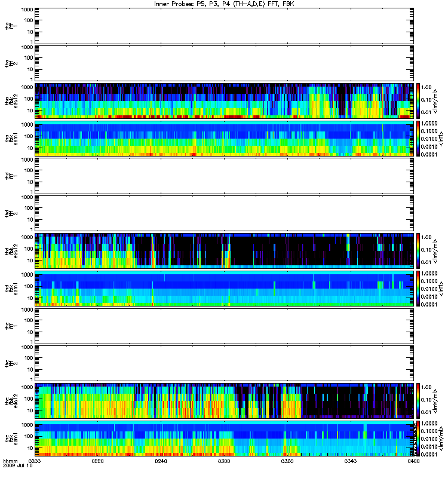Click the the fbk scm1 color bar
This screenshot has width=448, height=478.
tap(418, 439)
